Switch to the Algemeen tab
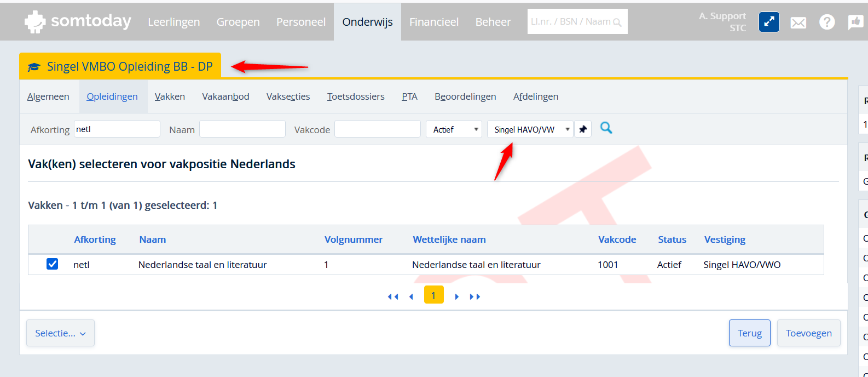The height and width of the screenshot is (377, 868). coord(48,96)
